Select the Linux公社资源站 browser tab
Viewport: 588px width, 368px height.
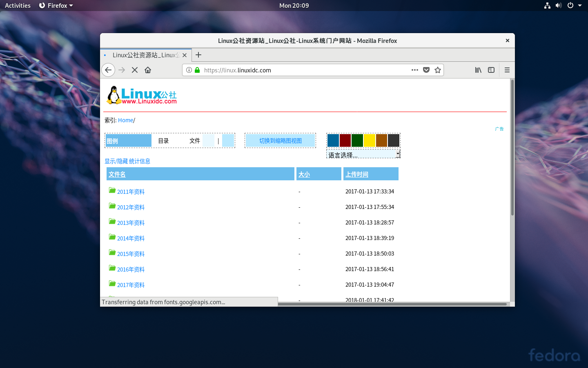145,55
